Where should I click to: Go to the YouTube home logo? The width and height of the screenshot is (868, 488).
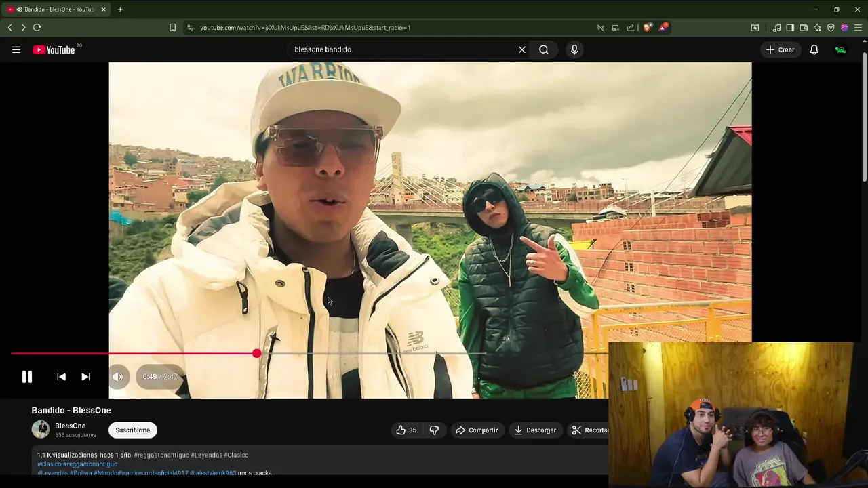tap(54, 49)
